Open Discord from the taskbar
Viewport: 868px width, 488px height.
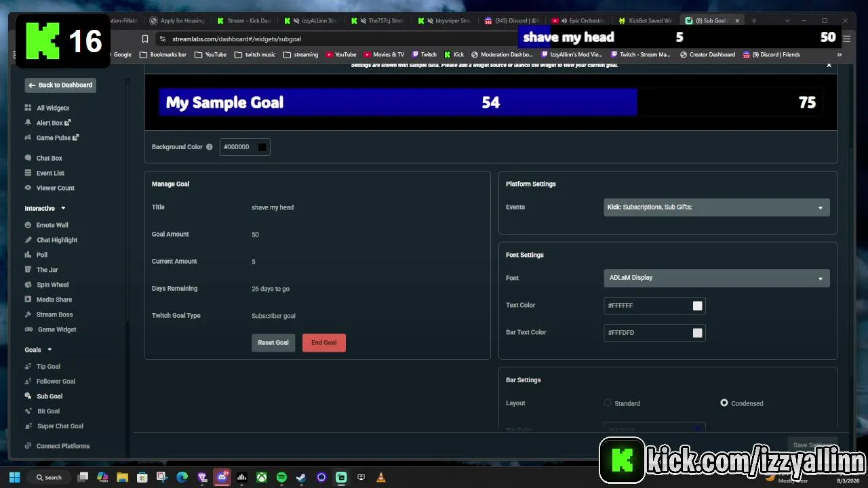pos(222,477)
